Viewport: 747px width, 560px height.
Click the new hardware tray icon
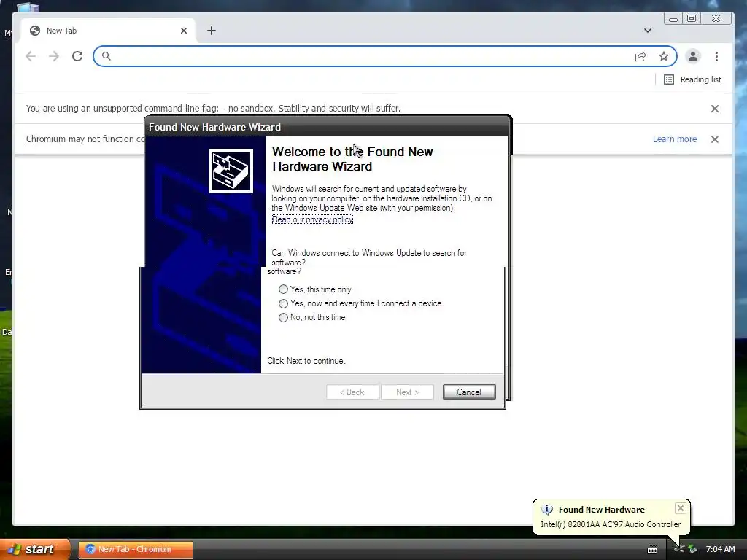coord(679,549)
